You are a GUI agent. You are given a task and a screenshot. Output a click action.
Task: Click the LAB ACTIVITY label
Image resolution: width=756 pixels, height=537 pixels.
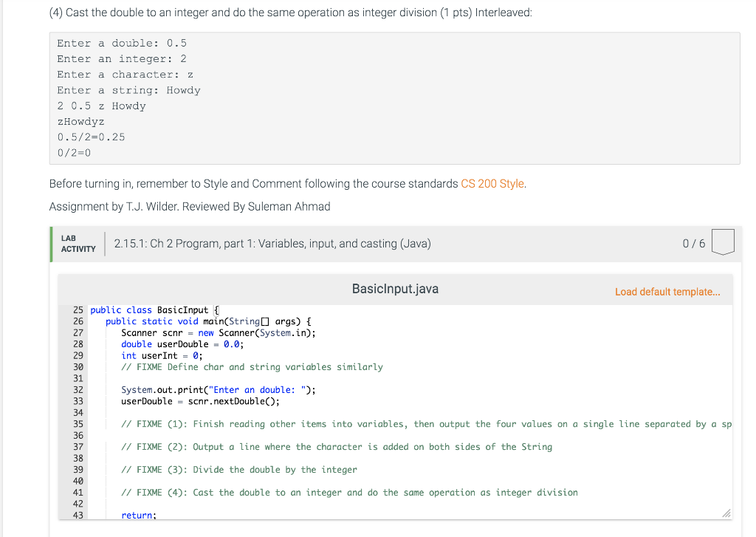pyautogui.click(x=78, y=244)
